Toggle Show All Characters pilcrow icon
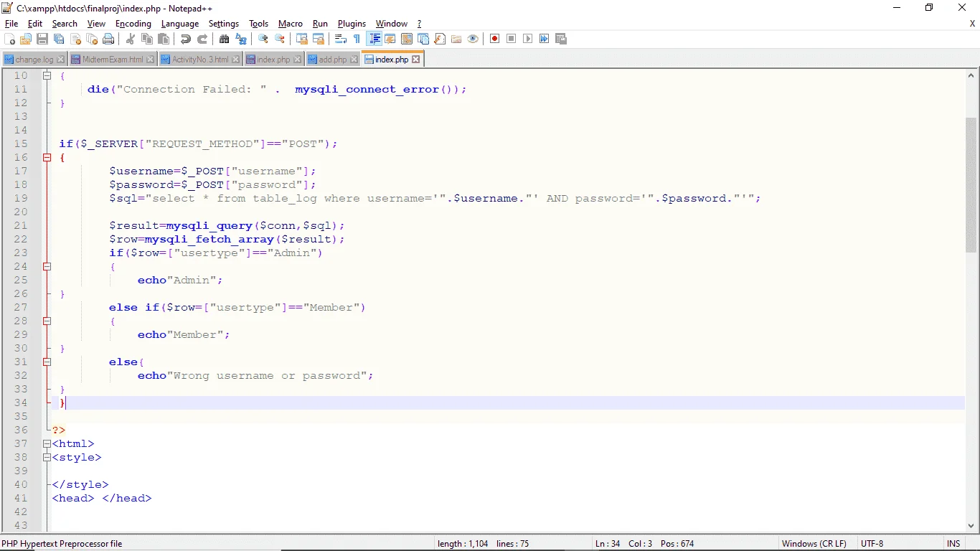 (x=357, y=39)
